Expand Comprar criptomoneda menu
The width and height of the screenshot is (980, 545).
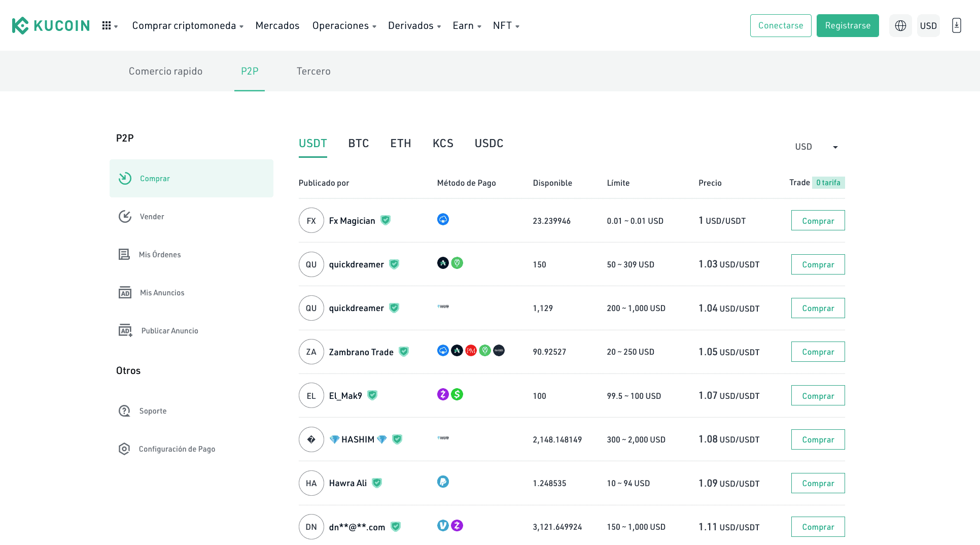[188, 25]
